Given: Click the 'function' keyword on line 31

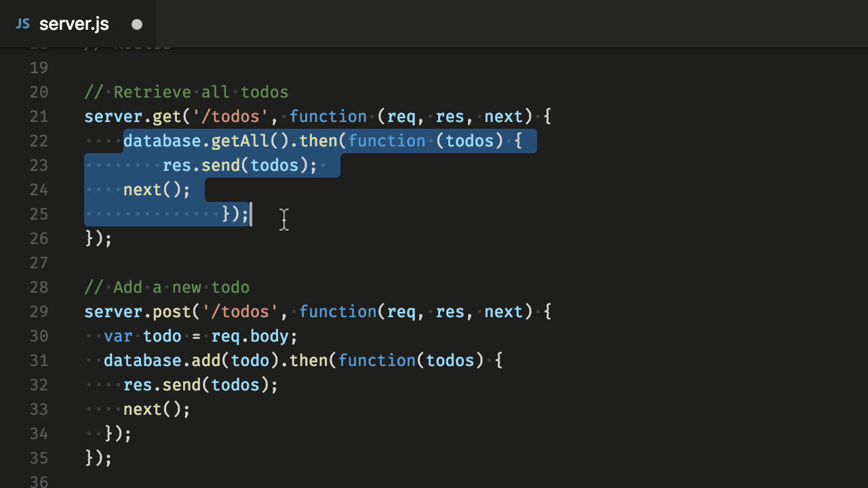Looking at the screenshot, I should click(x=376, y=361).
